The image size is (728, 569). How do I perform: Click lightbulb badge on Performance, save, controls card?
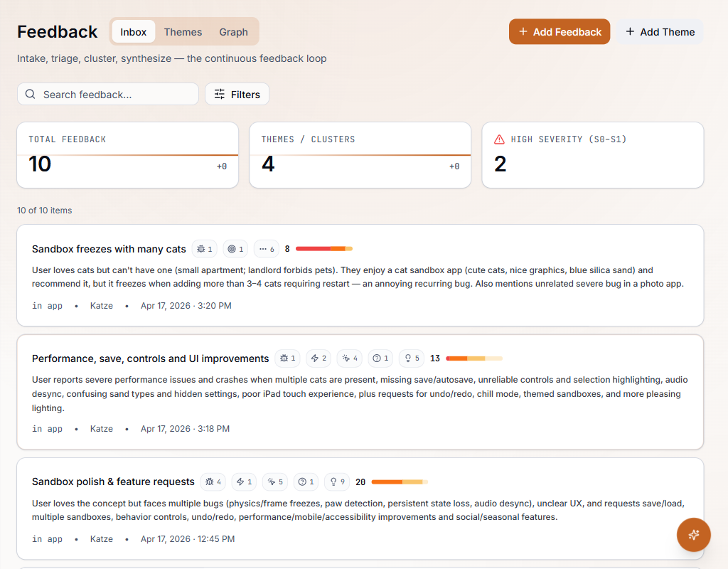(412, 358)
